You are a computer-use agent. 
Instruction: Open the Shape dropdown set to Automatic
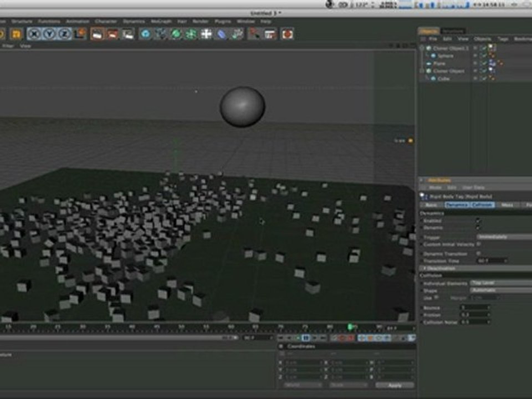501,290
